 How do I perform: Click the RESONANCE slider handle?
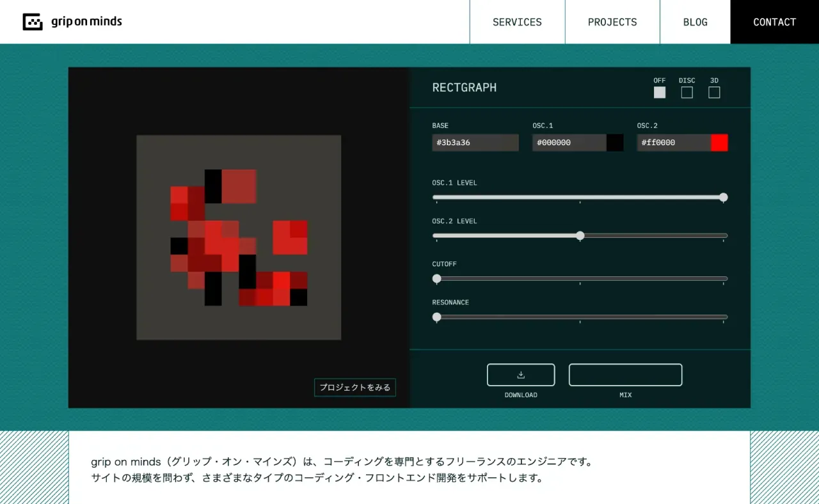click(x=437, y=317)
